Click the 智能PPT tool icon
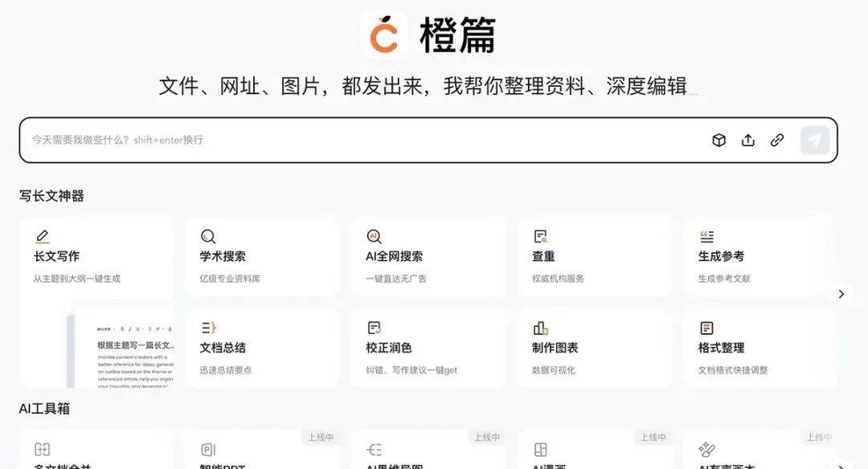868x469 pixels. click(x=208, y=450)
